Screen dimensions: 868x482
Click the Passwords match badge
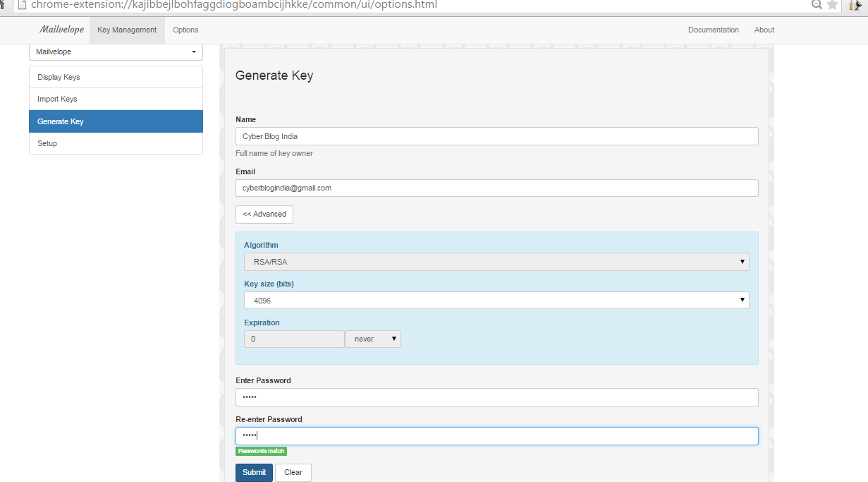(x=262, y=452)
